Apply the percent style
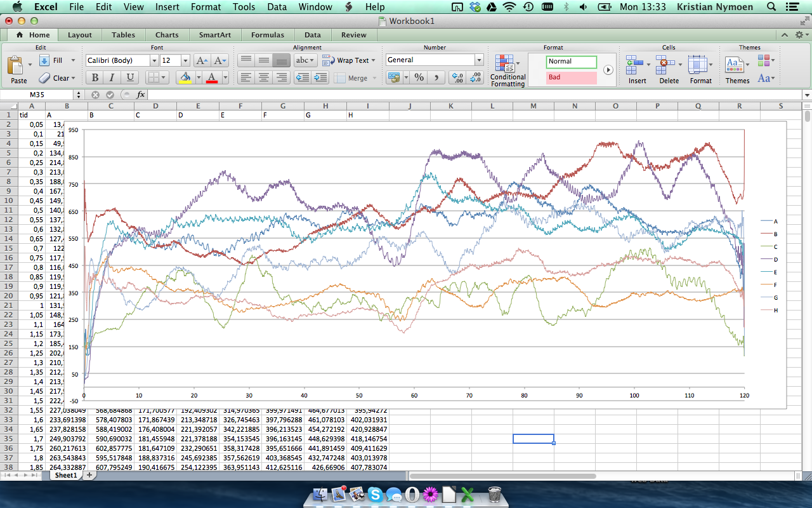This screenshot has height=508, width=812. pos(419,77)
